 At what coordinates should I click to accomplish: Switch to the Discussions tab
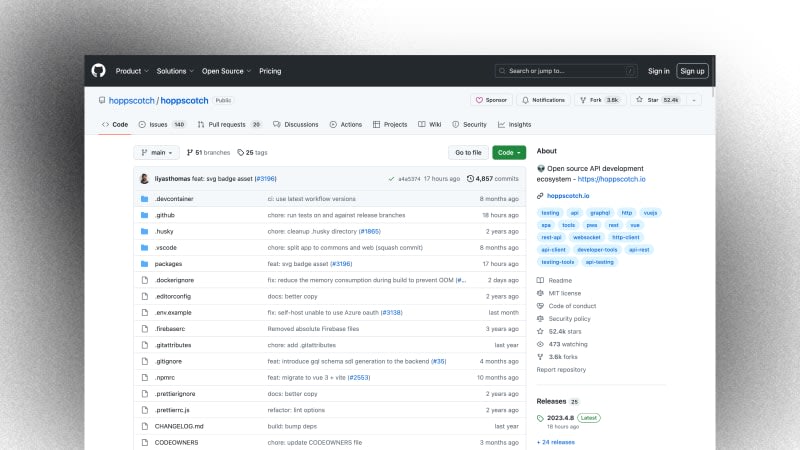[295, 124]
